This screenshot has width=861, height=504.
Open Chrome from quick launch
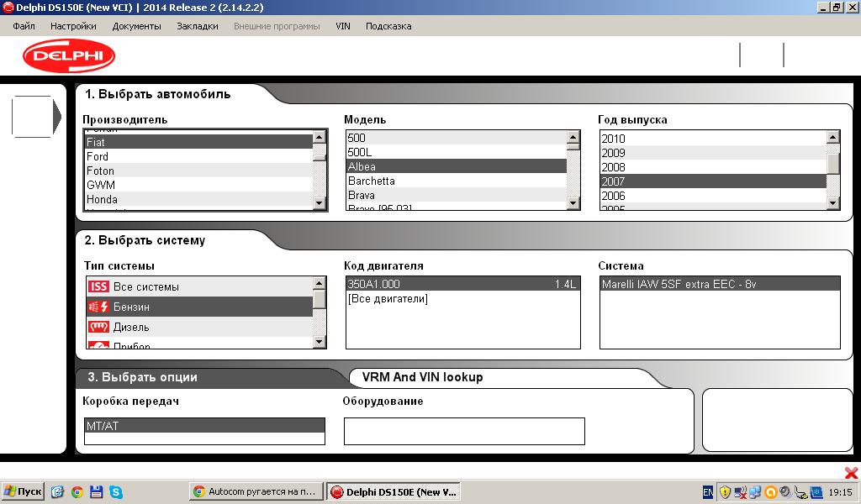pyautogui.click(x=77, y=492)
